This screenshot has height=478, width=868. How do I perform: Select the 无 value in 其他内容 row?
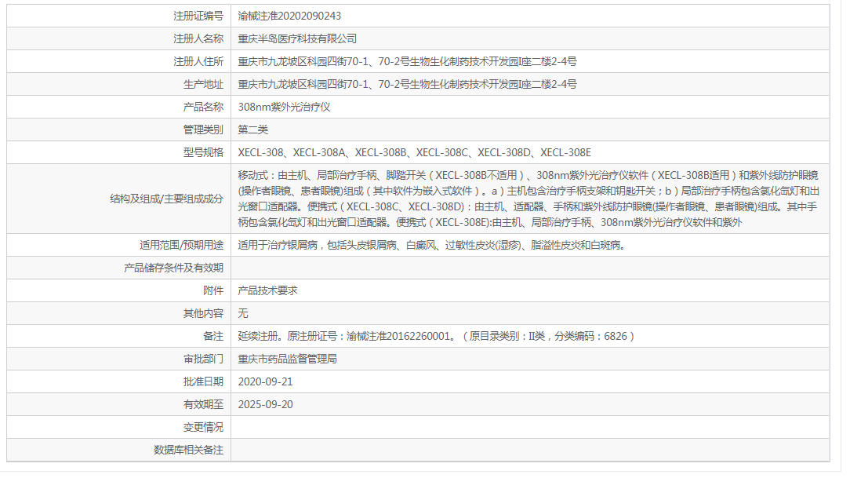pos(243,313)
